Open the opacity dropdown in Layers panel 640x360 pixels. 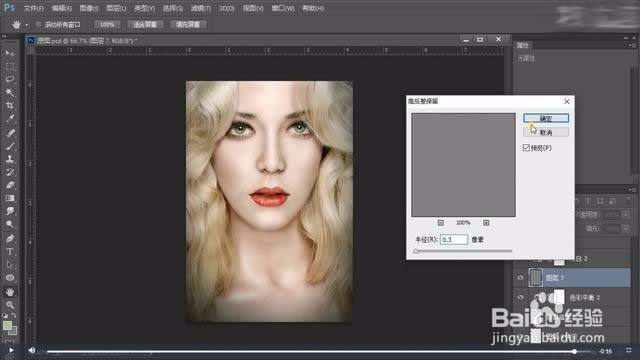coord(625,214)
